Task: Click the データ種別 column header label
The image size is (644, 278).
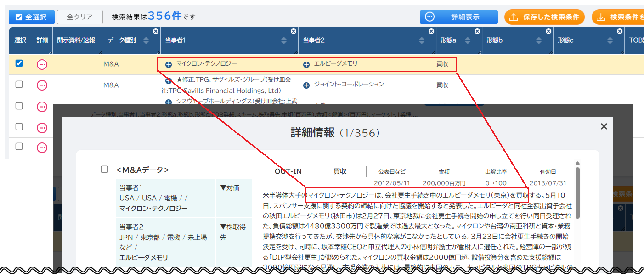Action: tap(122, 40)
